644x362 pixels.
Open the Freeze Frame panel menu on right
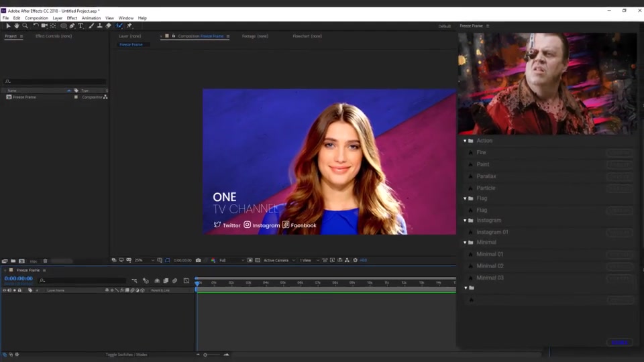(488, 26)
